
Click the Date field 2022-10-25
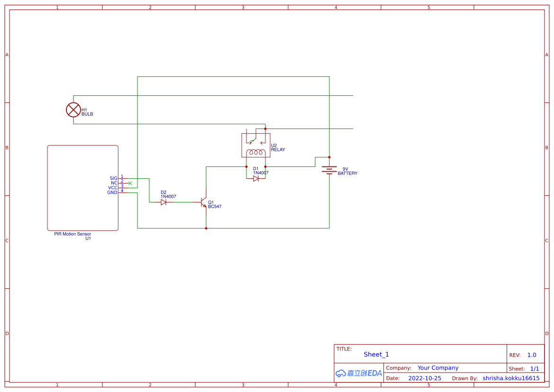425,378
